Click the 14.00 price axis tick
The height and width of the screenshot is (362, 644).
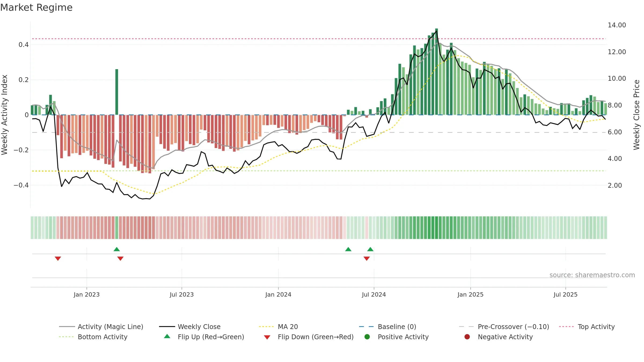tap(617, 25)
